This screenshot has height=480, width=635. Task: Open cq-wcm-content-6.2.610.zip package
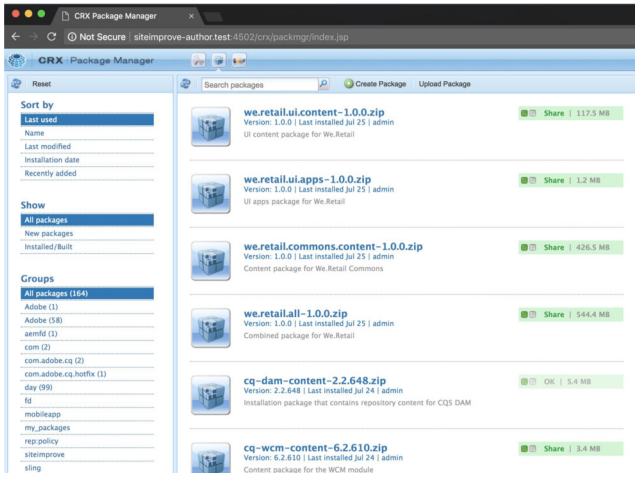tap(315, 448)
